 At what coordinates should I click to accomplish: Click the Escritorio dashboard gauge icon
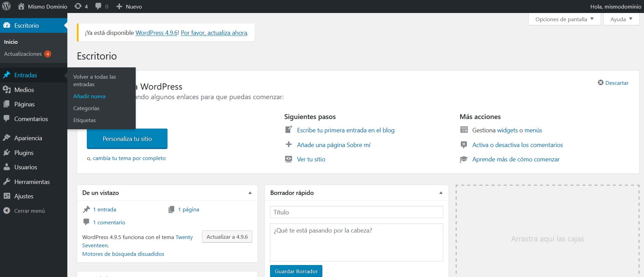click(x=6, y=25)
